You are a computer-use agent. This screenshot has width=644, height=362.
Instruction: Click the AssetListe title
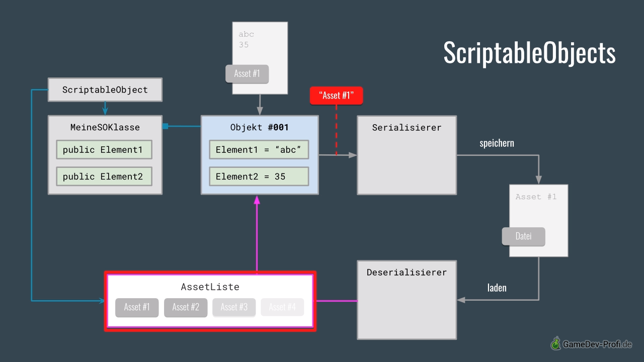click(210, 287)
